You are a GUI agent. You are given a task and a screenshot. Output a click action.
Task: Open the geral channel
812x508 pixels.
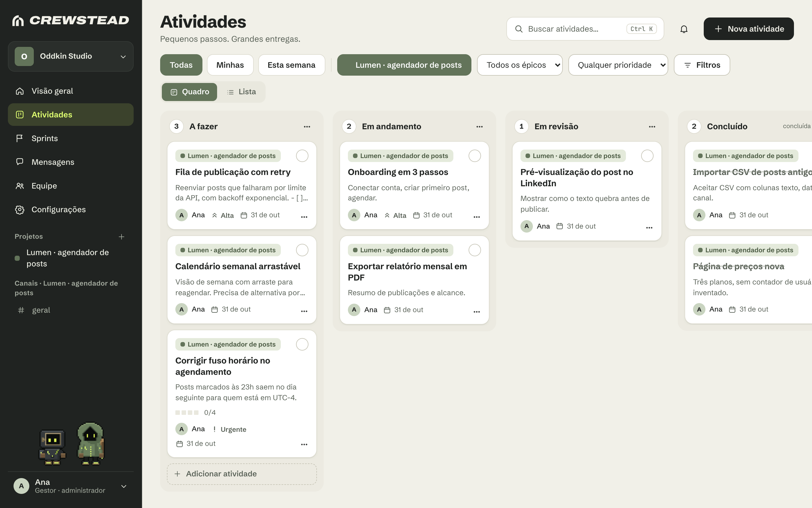[71, 310]
